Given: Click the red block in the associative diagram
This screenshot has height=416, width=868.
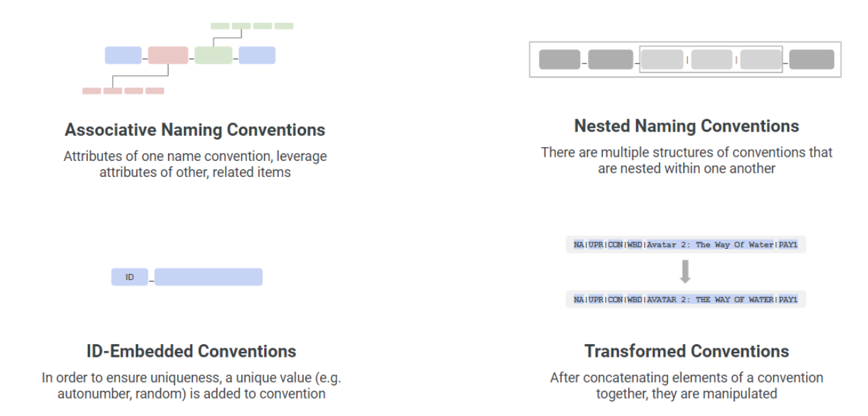Looking at the screenshot, I should [x=168, y=55].
